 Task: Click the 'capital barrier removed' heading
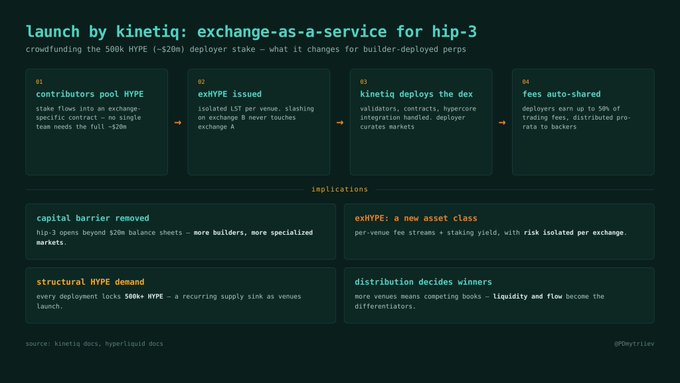(93, 218)
